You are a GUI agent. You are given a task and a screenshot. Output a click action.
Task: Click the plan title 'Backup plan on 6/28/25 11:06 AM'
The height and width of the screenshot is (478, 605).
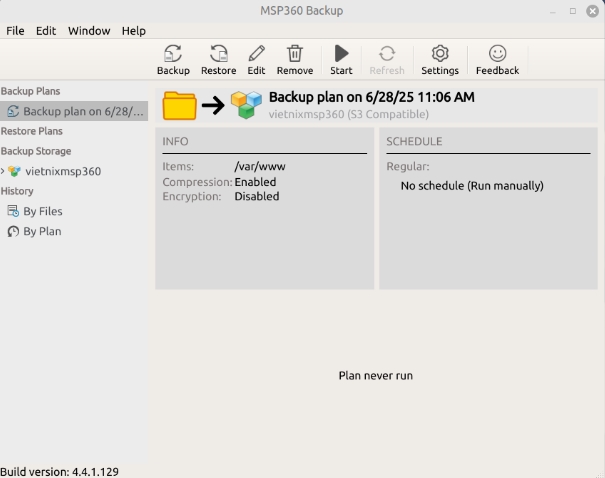click(x=372, y=97)
